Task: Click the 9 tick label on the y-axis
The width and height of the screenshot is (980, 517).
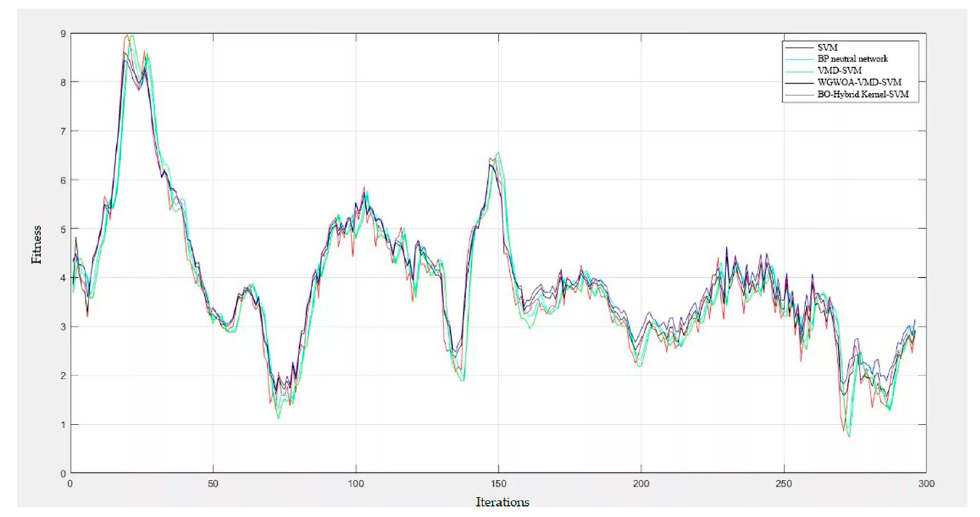Action: [63, 34]
